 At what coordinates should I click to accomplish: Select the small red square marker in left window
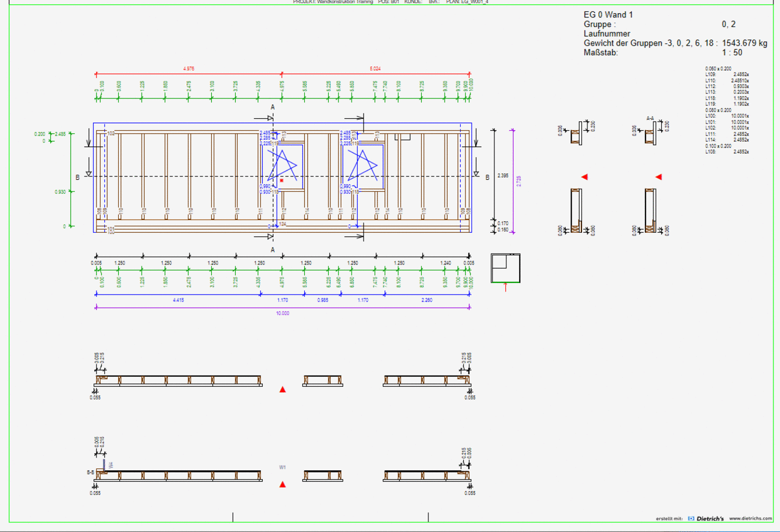pyautogui.click(x=281, y=180)
